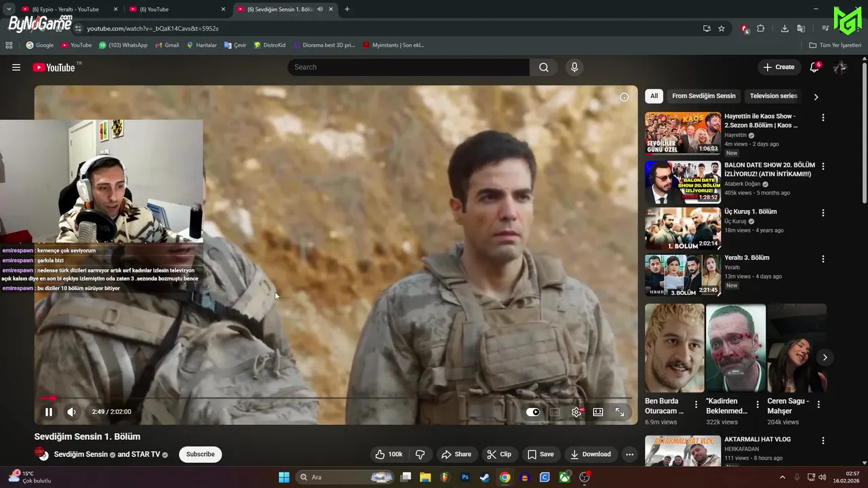
Task: Subscribe to Sevdiğim Sensin channel
Action: click(x=200, y=454)
